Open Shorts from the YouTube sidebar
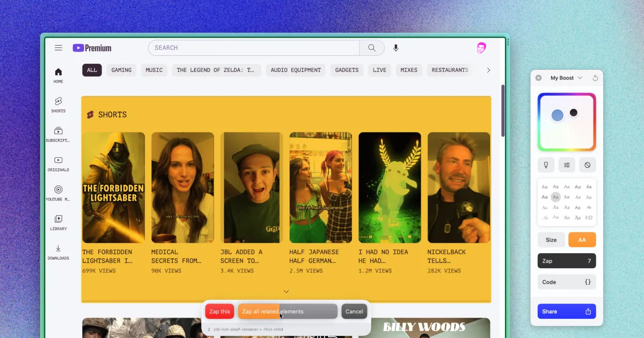644x338 pixels. tap(57, 105)
